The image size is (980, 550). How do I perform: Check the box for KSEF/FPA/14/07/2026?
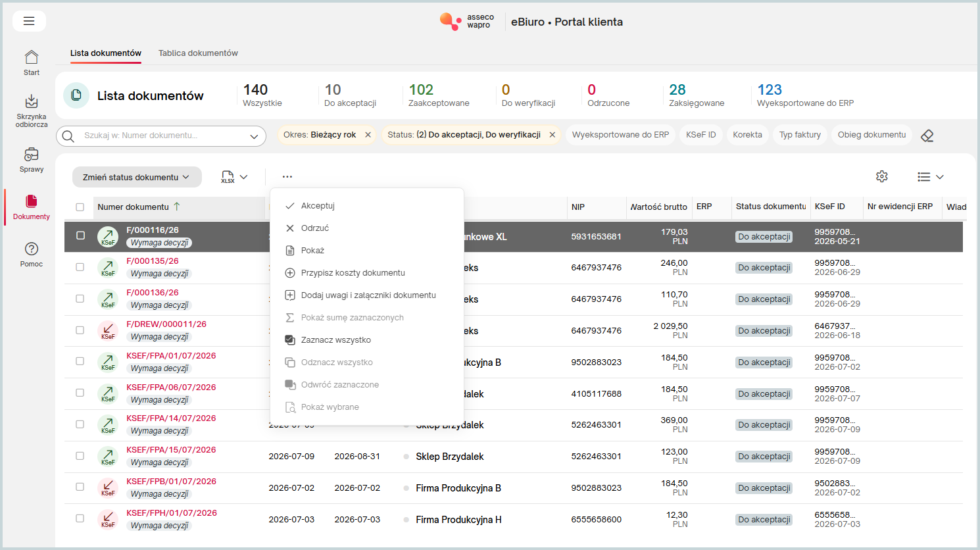pyautogui.click(x=80, y=424)
